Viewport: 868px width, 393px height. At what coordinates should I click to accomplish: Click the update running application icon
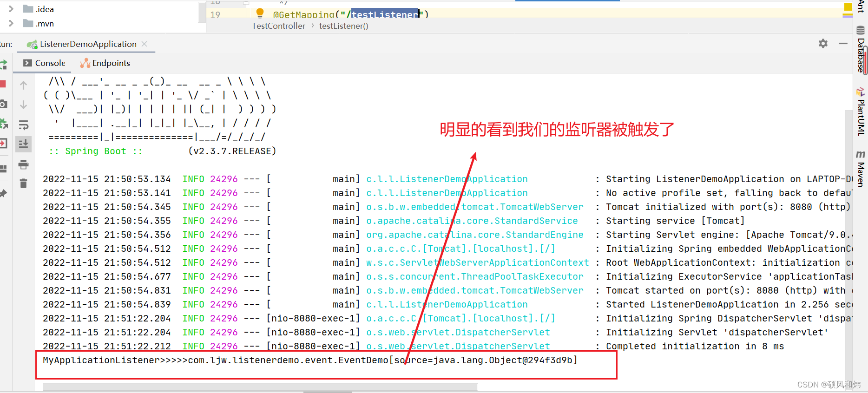(4, 124)
